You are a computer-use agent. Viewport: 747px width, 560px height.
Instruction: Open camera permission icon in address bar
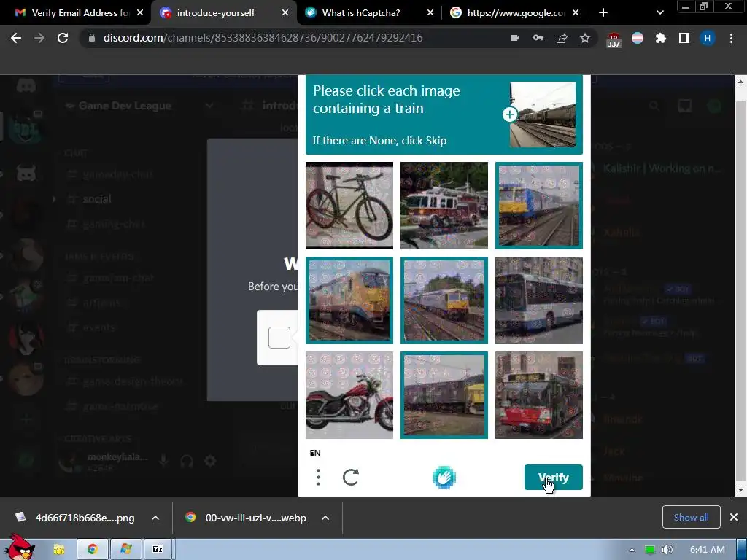tap(515, 38)
